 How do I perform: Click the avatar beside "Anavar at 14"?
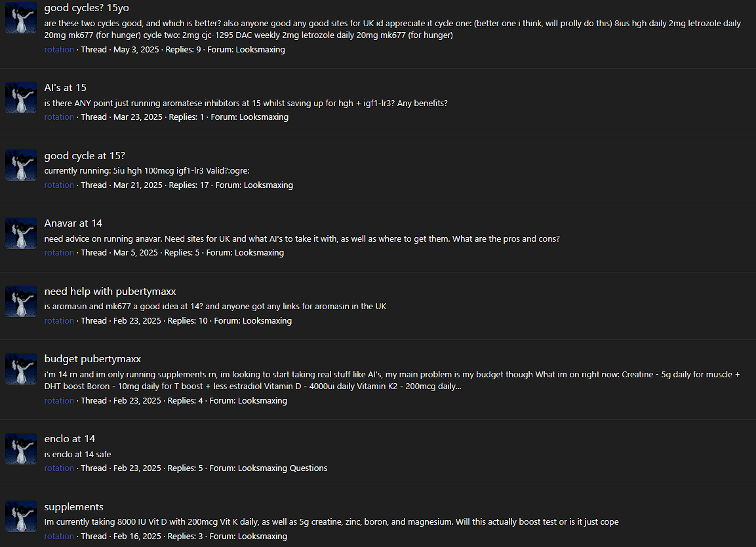[x=21, y=233]
